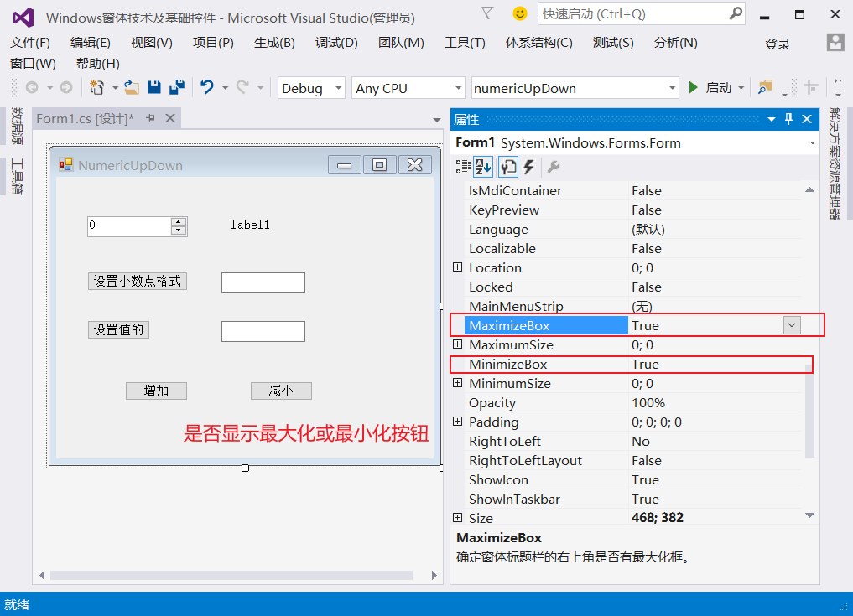
Task: Click the Properties page icon in the properties toolbar
Action: 508,167
